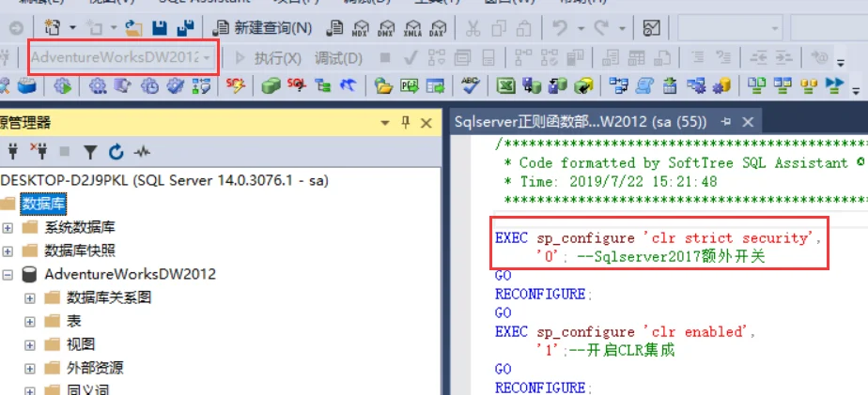This screenshot has height=395, width=868.
Task: Click the Increase Indent icon
Action: (x=783, y=57)
